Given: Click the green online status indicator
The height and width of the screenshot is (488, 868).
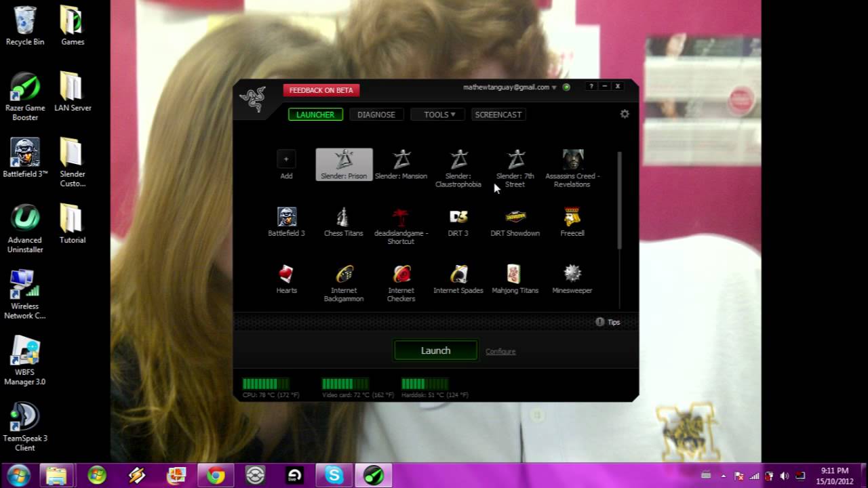Looking at the screenshot, I should 566,87.
